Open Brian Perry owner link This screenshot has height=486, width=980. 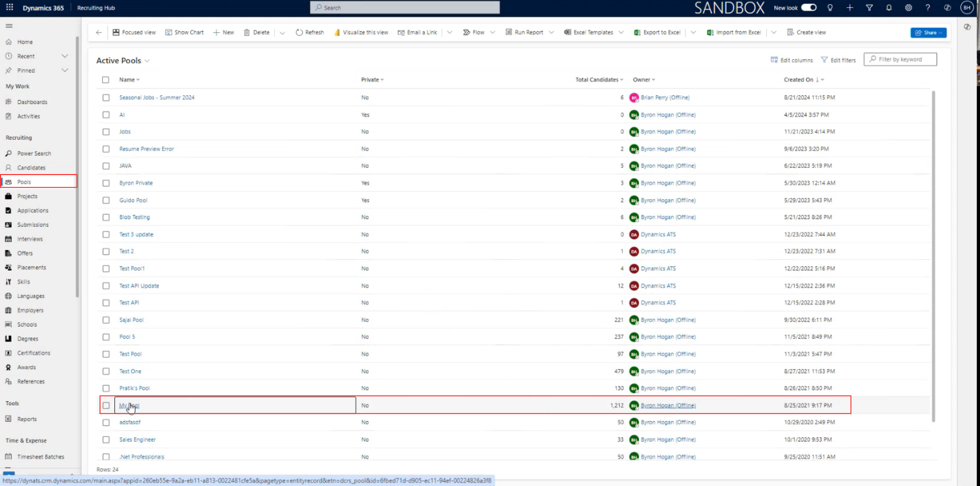pyautogui.click(x=665, y=98)
